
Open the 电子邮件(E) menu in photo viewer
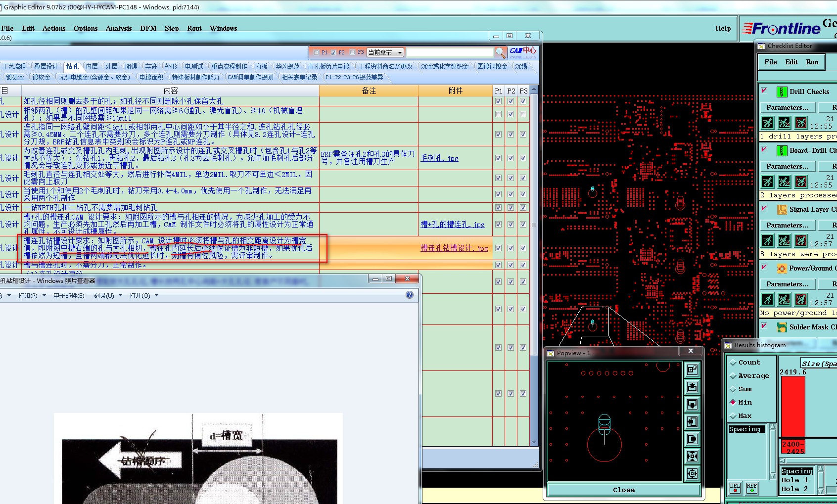point(69,296)
